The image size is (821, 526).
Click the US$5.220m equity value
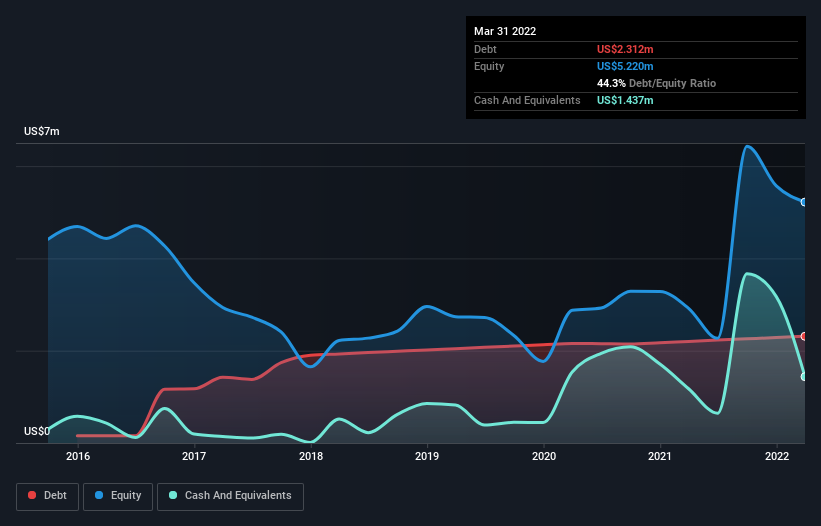(x=625, y=66)
